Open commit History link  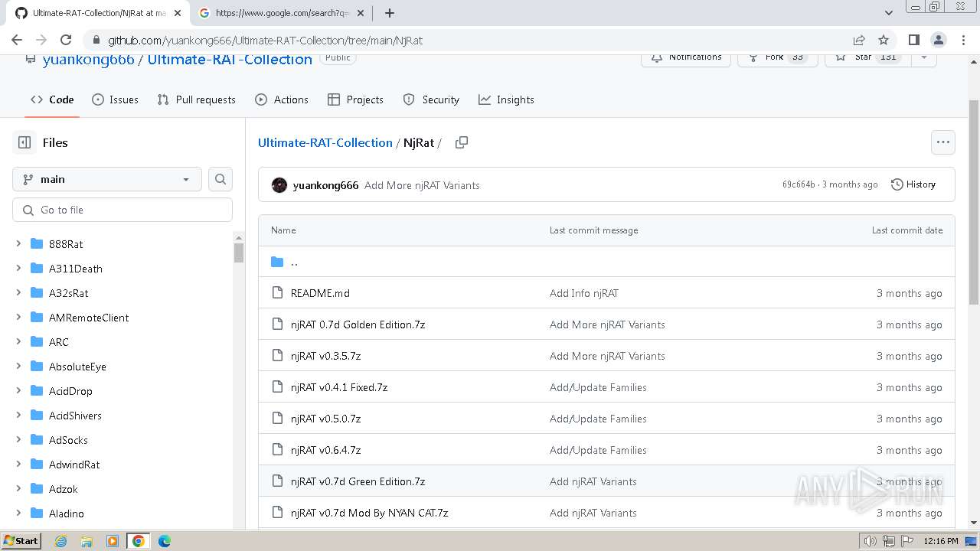pos(913,184)
